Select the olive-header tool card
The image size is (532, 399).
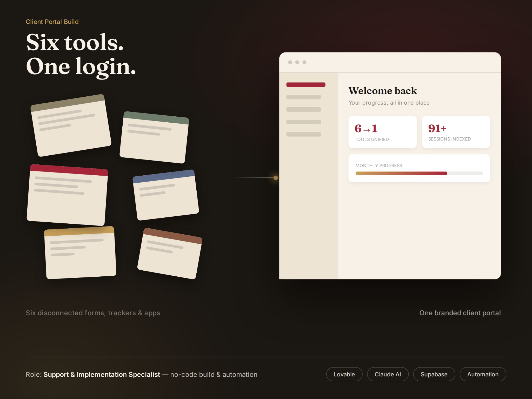coord(71,125)
